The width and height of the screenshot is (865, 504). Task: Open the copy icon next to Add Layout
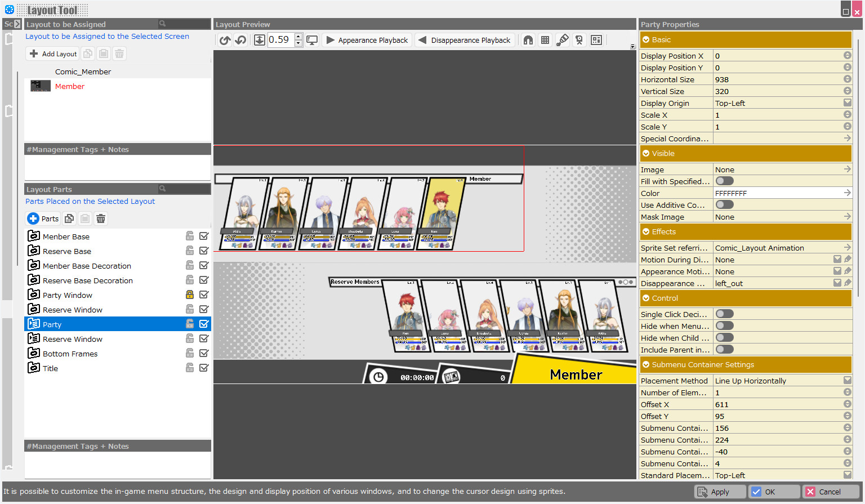click(x=88, y=53)
